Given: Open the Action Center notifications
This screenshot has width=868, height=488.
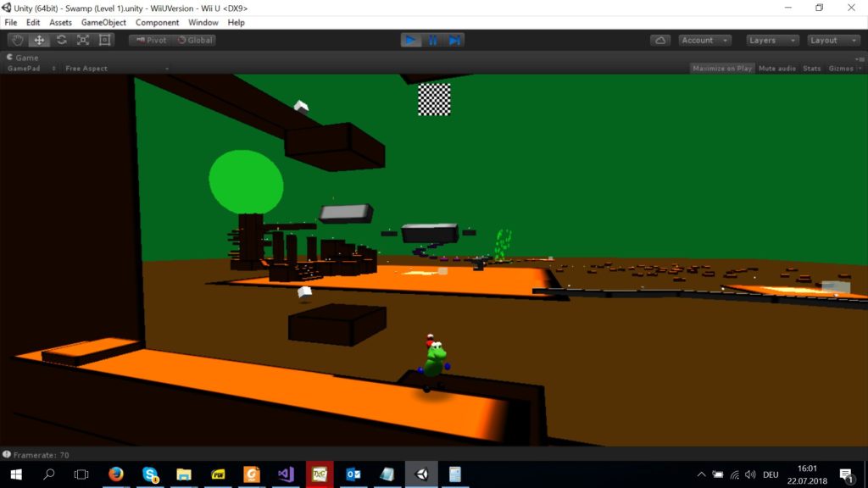Looking at the screenshot, I should coord(847,474).
